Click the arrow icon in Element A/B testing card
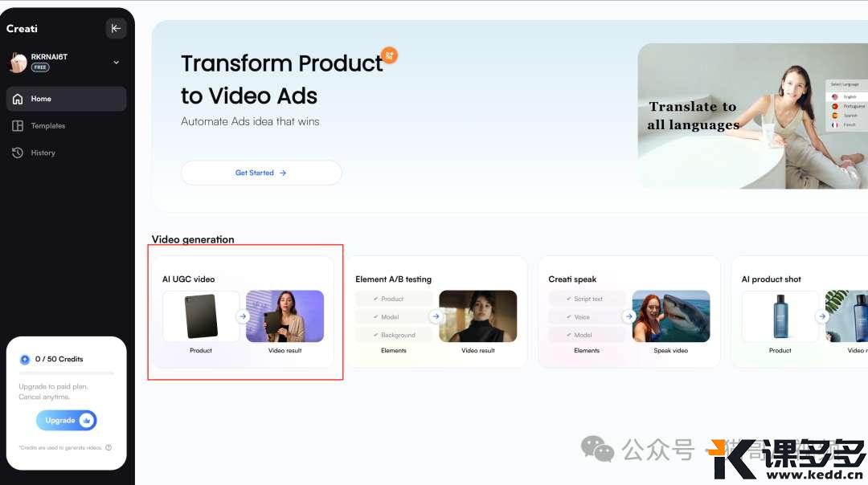Image resolution: width=868 pixels, height=485 pixels. [x=436, y=316]
